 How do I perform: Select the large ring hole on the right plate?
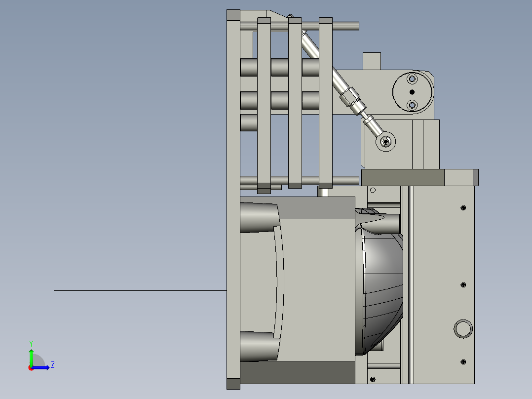(x=463, y=329)
